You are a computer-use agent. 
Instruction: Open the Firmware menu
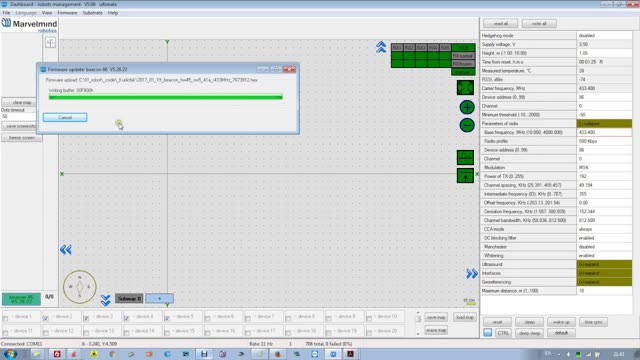[x=67, y=13]
